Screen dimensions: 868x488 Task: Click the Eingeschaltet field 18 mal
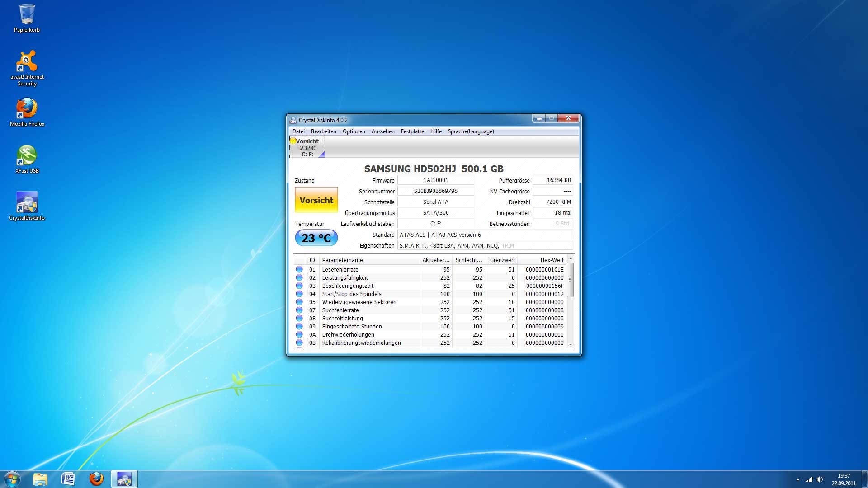[553, 213]
